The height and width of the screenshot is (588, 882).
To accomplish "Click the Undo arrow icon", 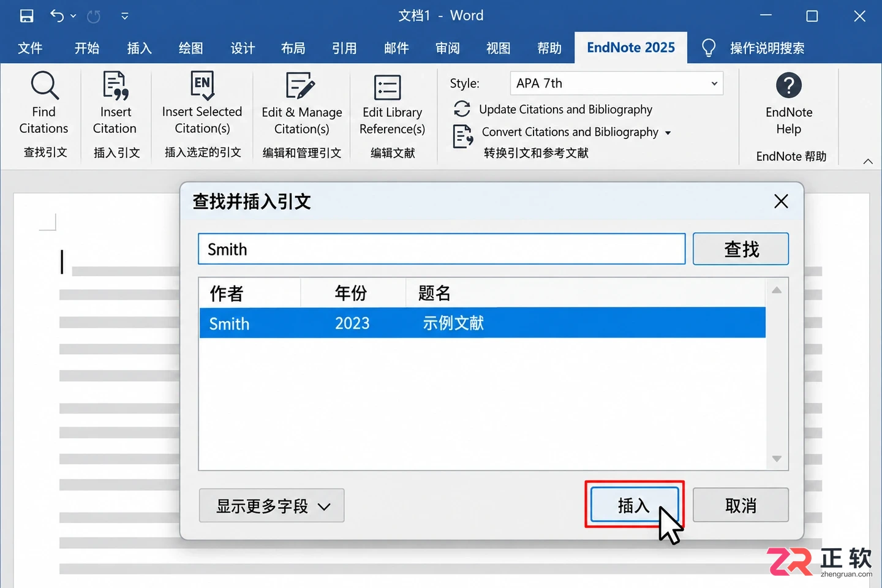I will coord(56,16).
